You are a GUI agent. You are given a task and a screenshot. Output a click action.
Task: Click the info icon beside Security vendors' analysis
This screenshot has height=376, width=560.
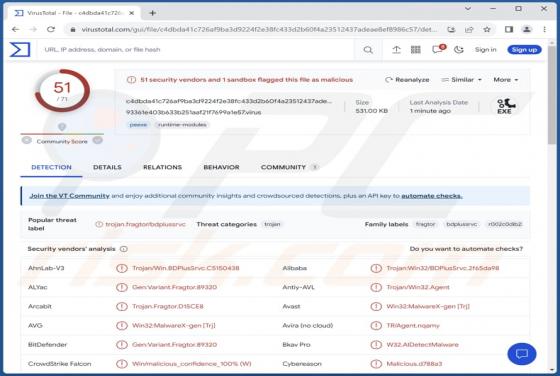124,249
